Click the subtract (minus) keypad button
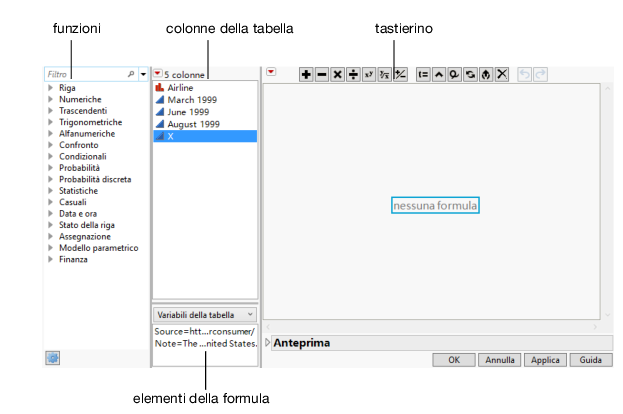The image size is (623, 414). point(322,74)
